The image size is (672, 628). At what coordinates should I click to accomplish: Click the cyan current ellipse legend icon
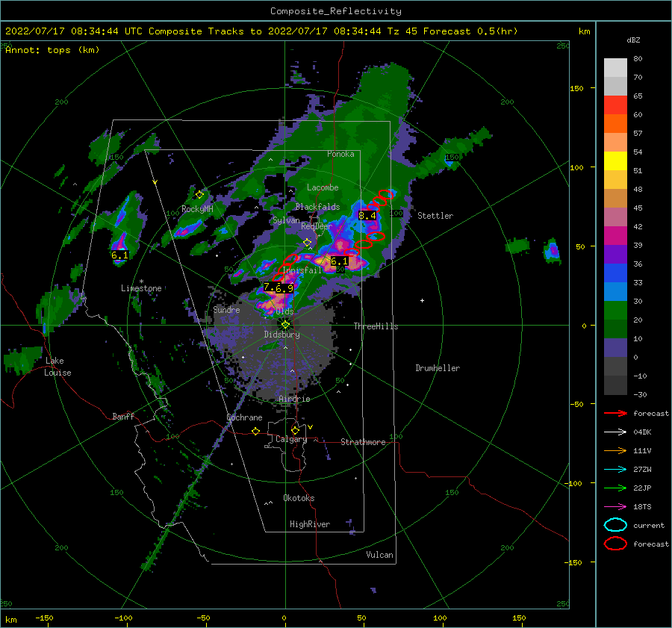(615, 525)
